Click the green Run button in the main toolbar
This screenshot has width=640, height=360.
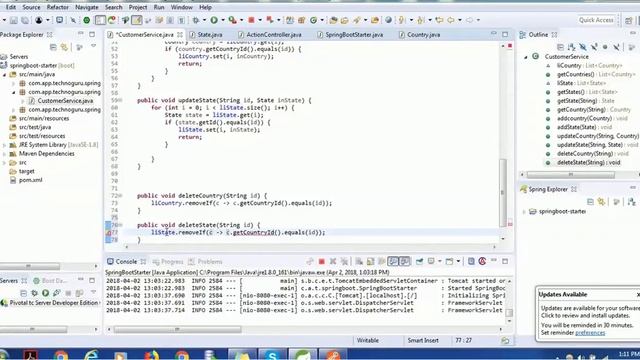point(214,20)
